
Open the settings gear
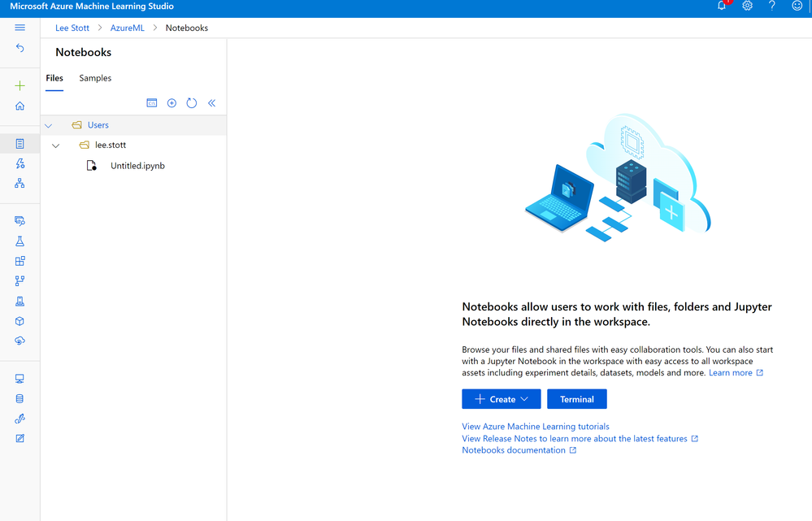[747, 6]
